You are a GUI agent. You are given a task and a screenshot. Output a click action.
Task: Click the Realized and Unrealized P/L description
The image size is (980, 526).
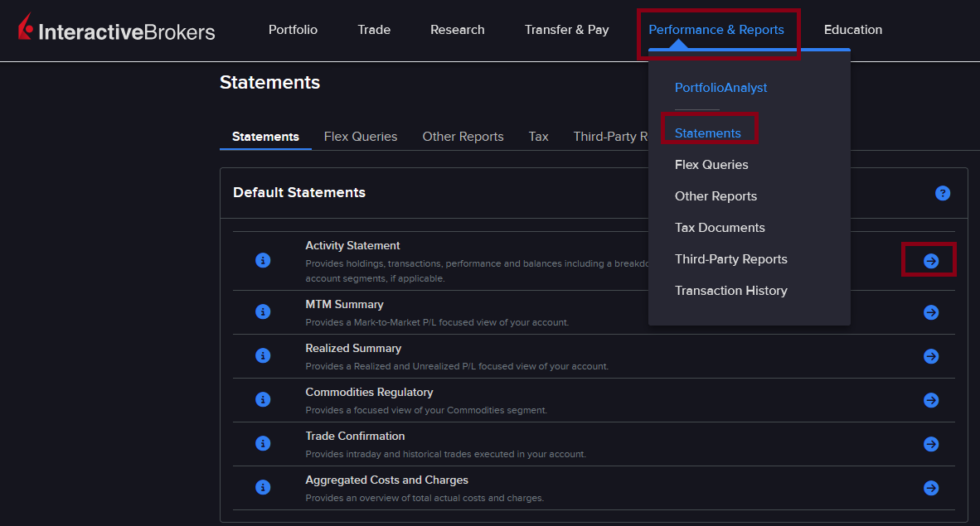tap(457, 366)
